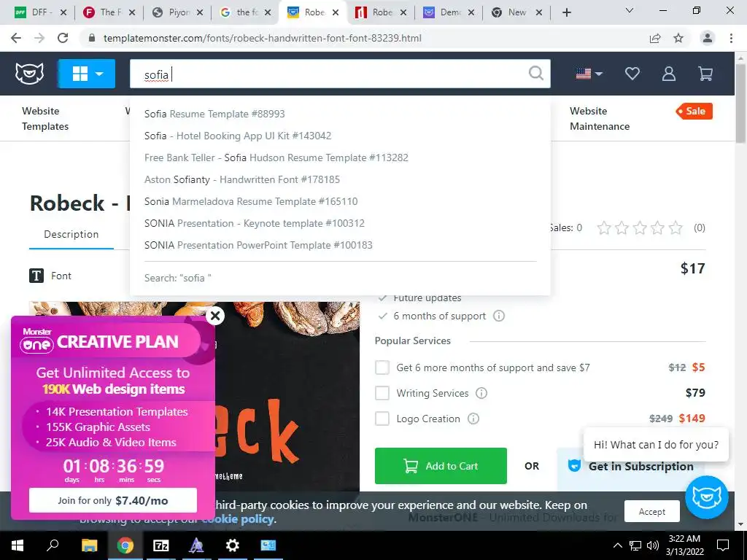Click info icon beside Logo Creation
The width and height of the screenshot is (747, 560).
(x=473, y=419)
